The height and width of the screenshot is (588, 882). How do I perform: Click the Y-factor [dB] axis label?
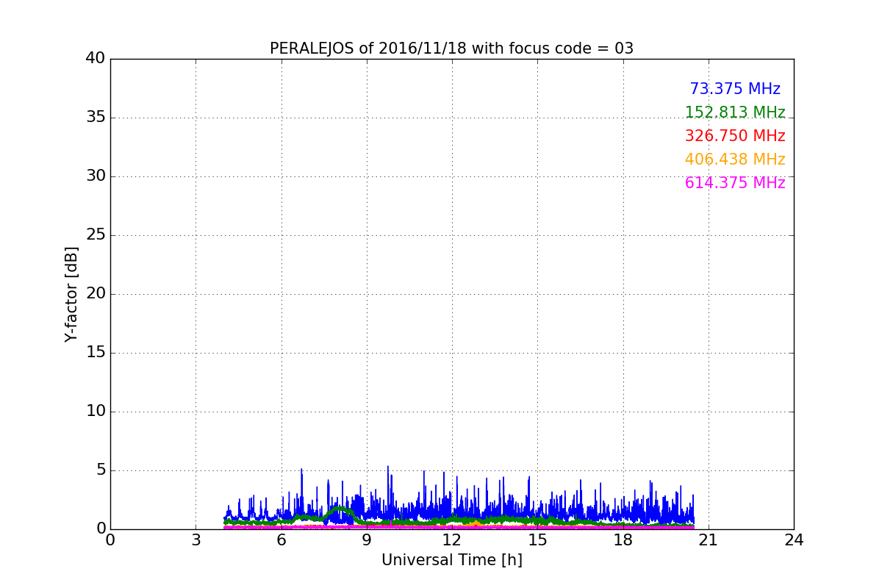(71, 294)
